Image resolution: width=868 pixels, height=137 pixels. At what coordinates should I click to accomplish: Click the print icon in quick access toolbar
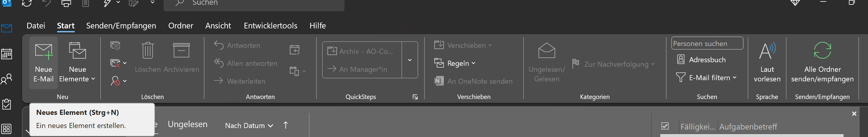tap(66, 3)
